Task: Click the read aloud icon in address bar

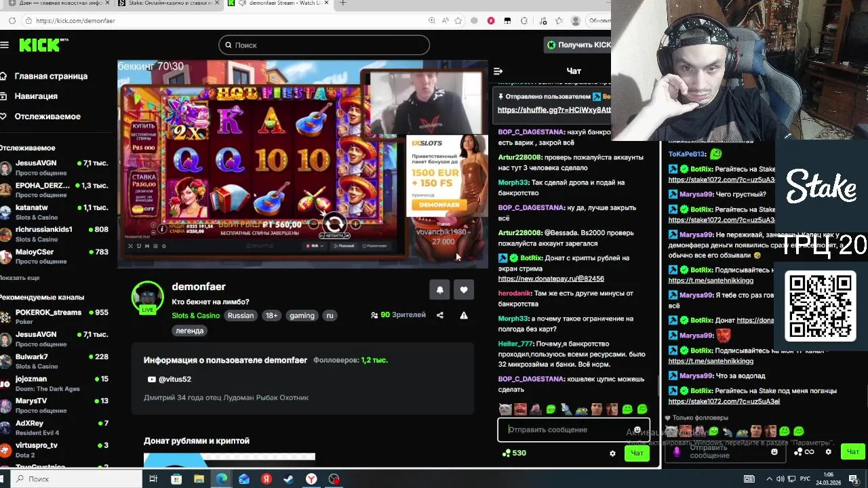Action: 445,21
